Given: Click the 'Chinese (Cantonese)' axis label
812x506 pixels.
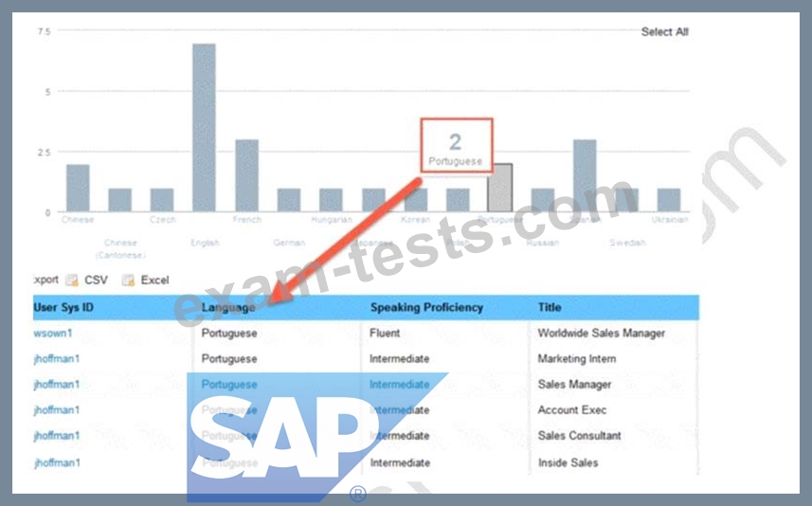Looking at the screenshot, I should coord(120,249).
